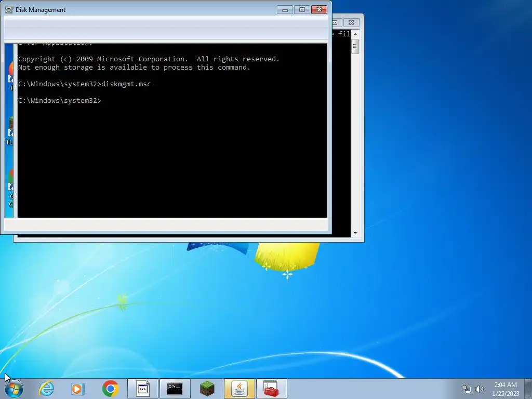Viewport: 532px width, 399px height.
Task: Open the Minecraft grass block taskbar icon
Action: click(x=207, y=389)
